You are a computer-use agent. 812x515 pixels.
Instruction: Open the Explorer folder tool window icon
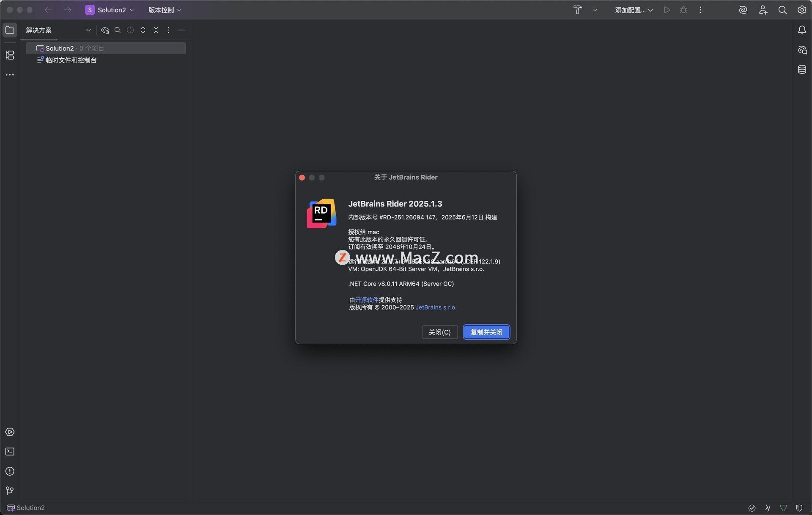pyautogui.click(x=10, y=30)
